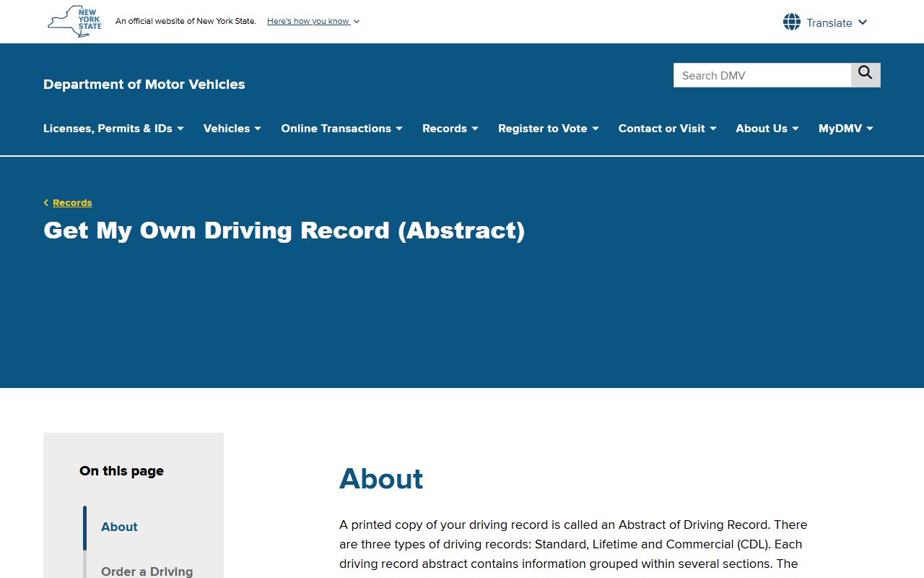Click the globe icon beside Translate

pos(792,22)
